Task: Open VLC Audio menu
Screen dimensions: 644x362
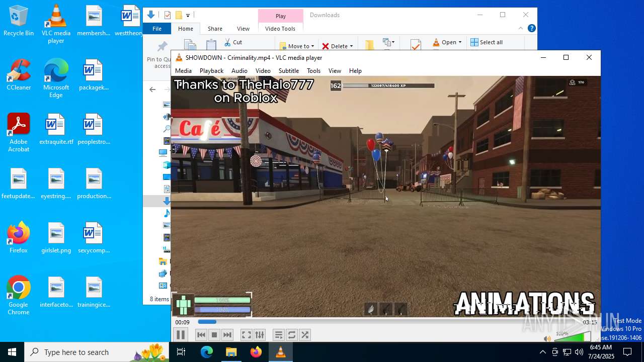Action: click(x=239, y=71)
